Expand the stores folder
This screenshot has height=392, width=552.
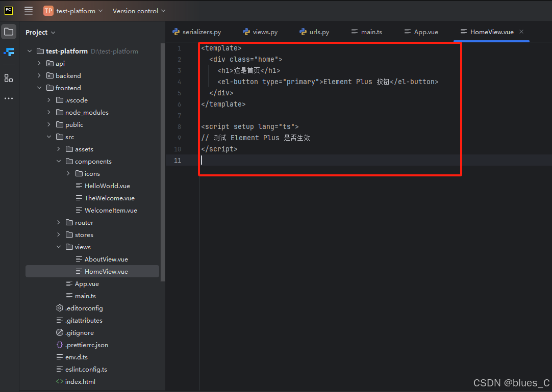[59, 234]
